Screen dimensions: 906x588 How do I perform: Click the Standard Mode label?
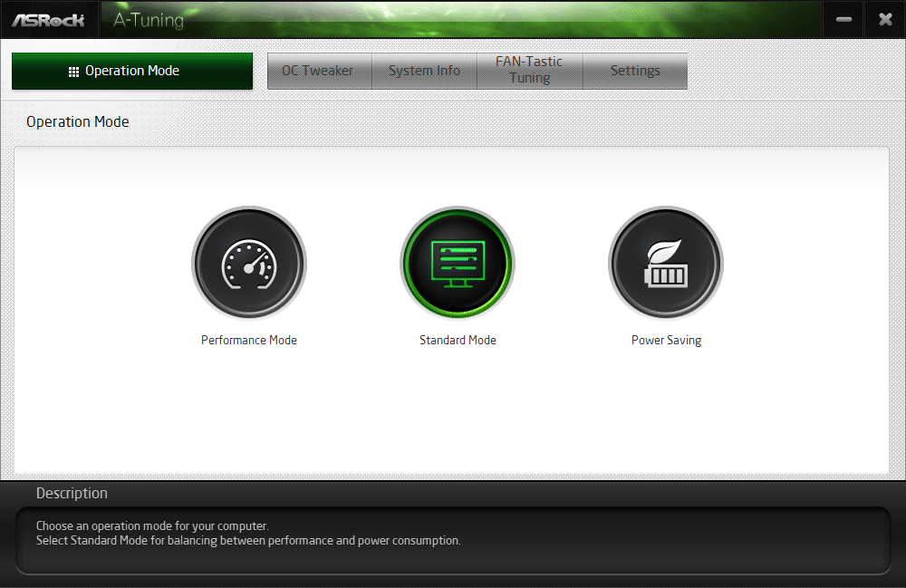click(458, 341)
